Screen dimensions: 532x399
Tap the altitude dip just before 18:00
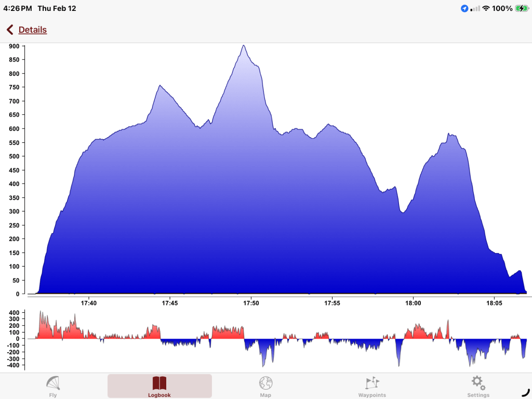(x=402, y=211)
